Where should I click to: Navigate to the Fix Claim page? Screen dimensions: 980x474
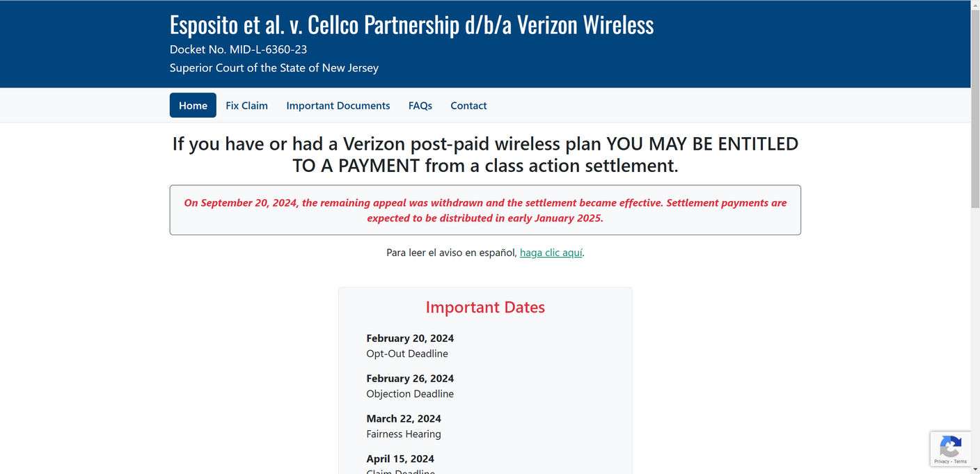(246, 105)
